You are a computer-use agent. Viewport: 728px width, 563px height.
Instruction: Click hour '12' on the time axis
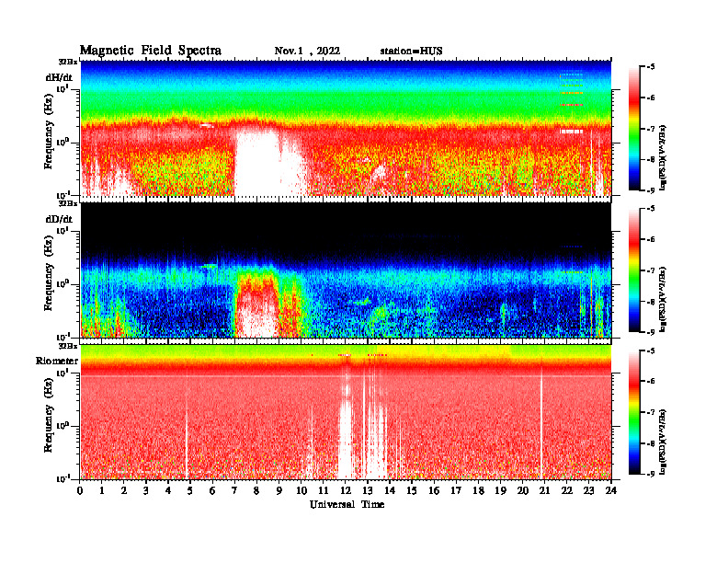pyautogui.click(x=346, y=490)
